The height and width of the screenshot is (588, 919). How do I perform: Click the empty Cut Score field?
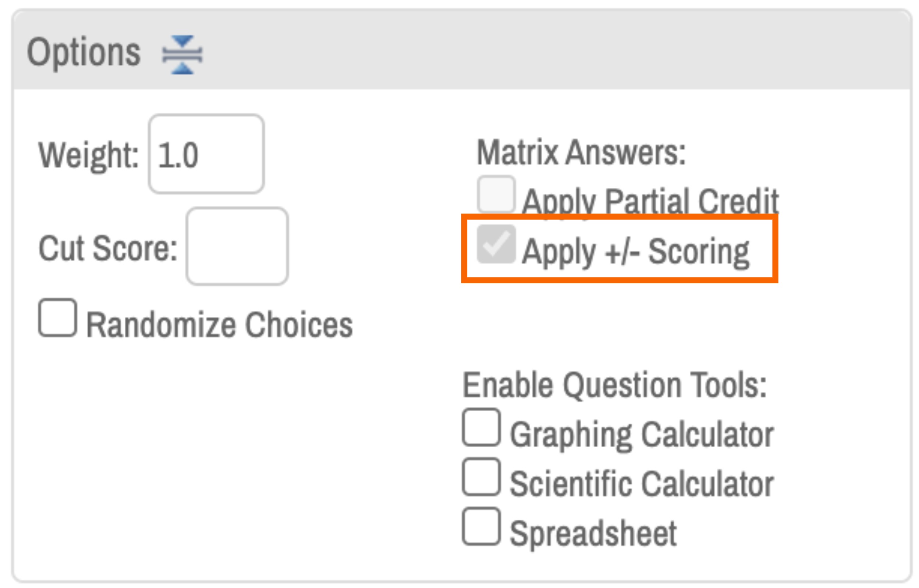click(x=237, y=247)
